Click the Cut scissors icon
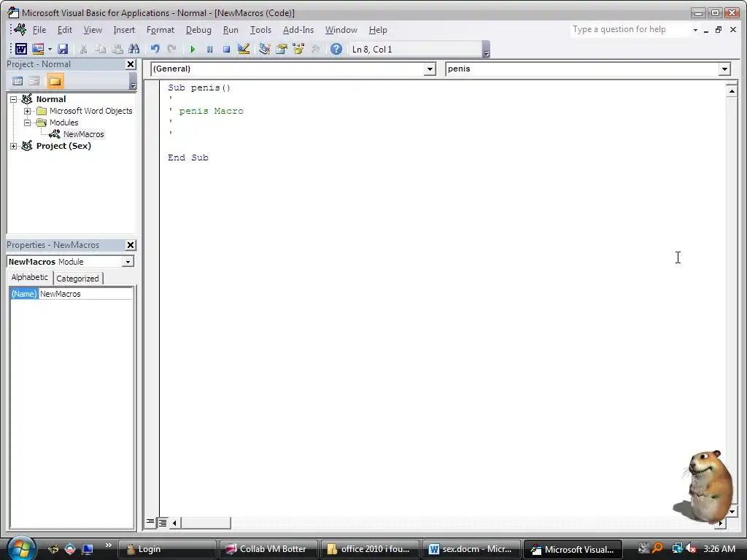The height and width of the screenshot is (560, 747). [83, 49]
